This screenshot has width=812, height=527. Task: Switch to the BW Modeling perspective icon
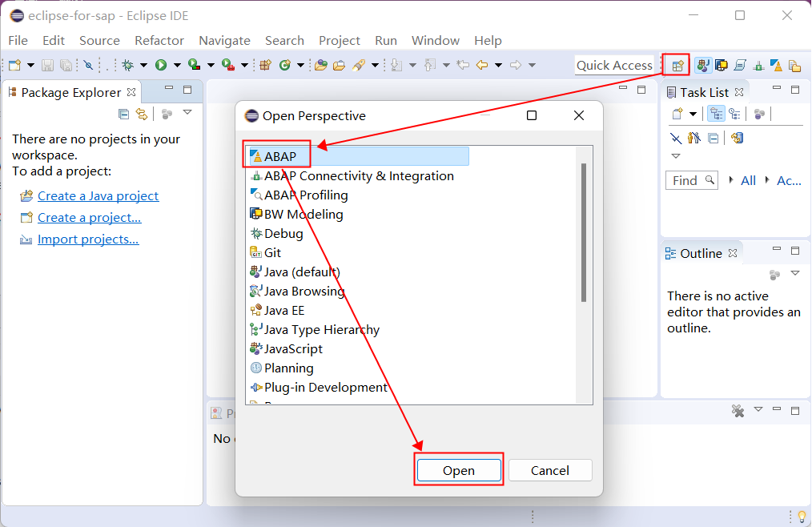(722, 66)
